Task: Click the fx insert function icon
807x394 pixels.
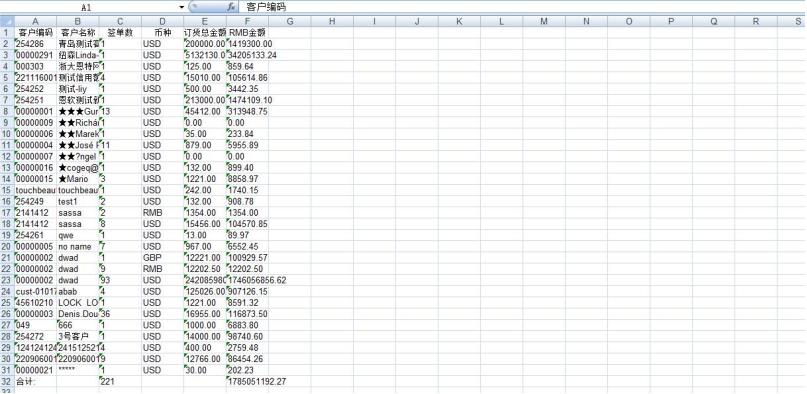Action: 231,7
